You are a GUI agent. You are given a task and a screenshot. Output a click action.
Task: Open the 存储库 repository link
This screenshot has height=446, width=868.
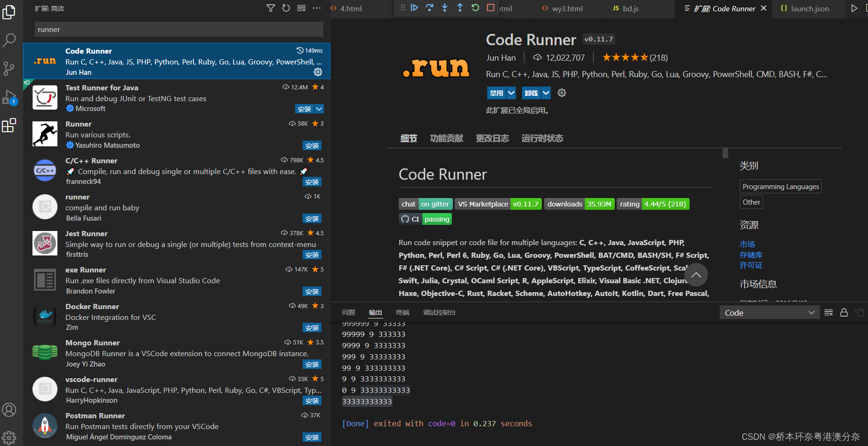click(x=751, y=255)
